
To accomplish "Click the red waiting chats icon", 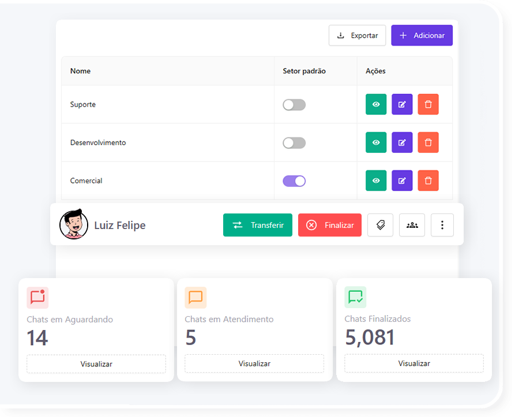I will pyautogui.click(x=37, y=298).
